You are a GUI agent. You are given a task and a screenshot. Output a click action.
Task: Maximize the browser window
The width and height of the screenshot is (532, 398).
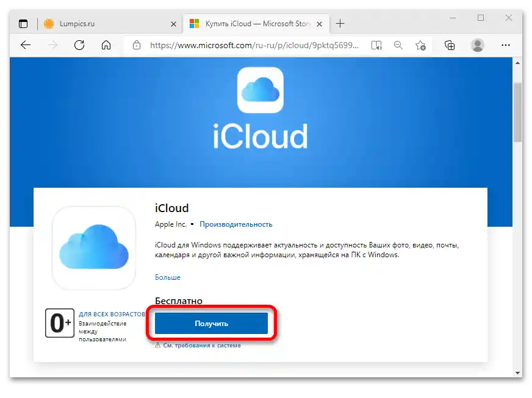(x=480, y=18)
